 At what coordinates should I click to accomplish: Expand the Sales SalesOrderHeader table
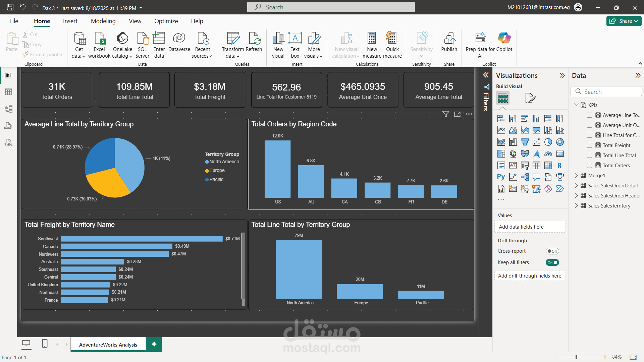(x=576, y=195)
